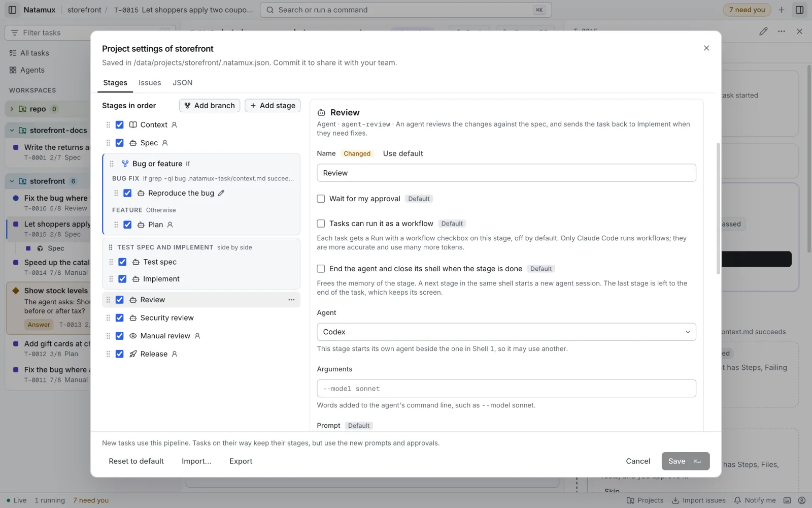This screenshot has height=508, width=812.
Task: Click the 7 need you badge
Action: tap(747, 10)
